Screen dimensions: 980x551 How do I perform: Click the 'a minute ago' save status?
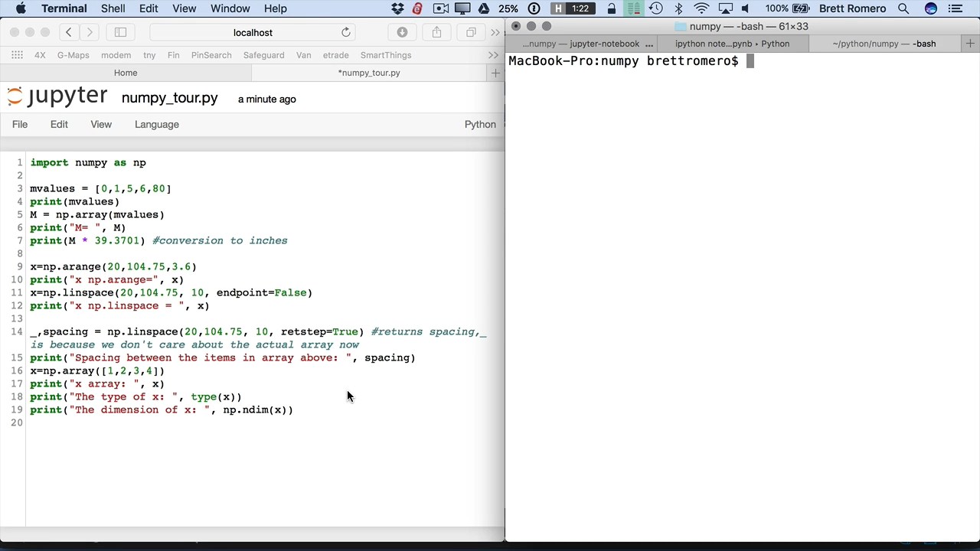tap(266, 99)
